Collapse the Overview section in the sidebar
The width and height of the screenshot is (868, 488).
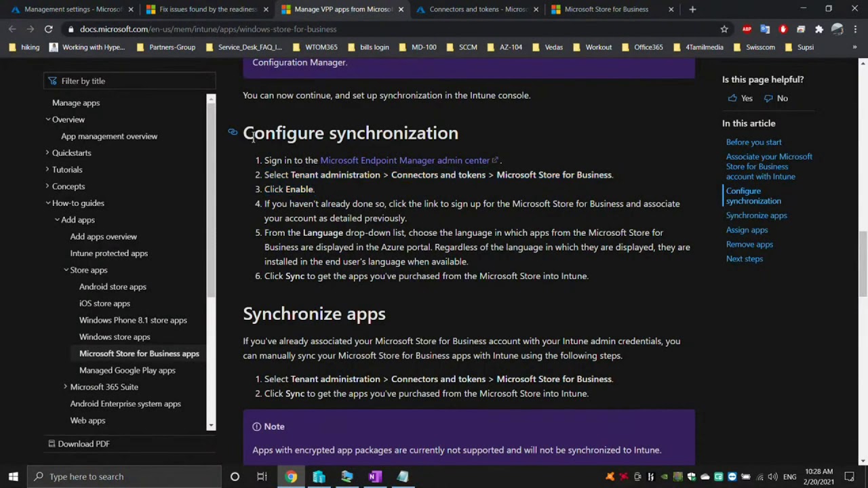click(48, 119)
